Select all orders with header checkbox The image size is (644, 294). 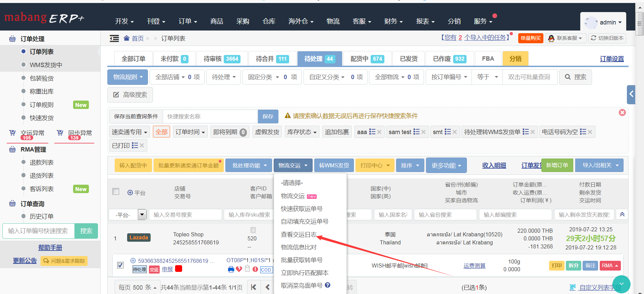click(116, 191)
